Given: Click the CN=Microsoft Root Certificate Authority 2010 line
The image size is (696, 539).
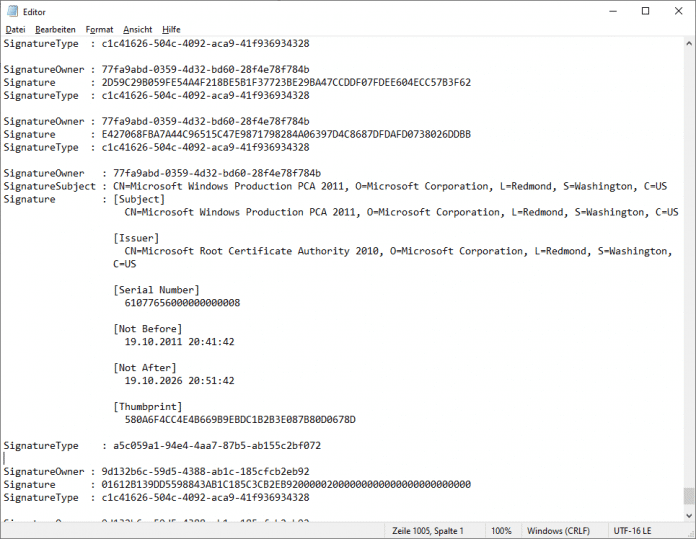Looking at the screenshot, I should tap(398, 251).
